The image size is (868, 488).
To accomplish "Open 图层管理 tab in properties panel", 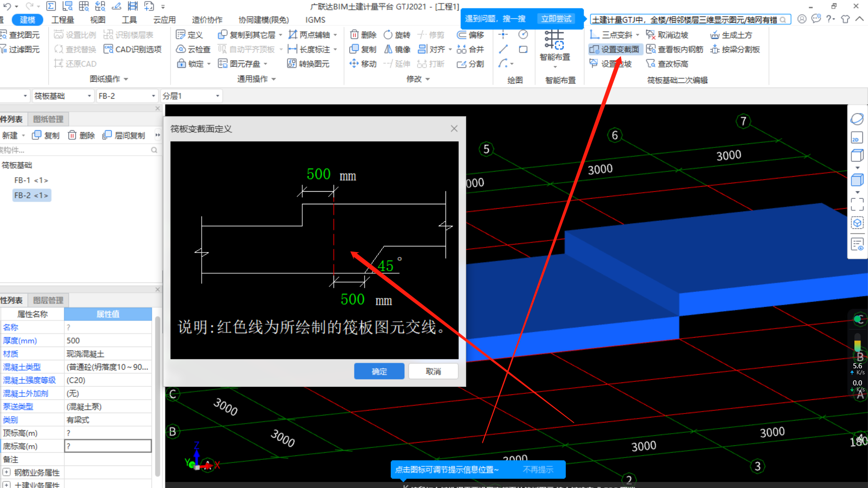I will tap(48, 300).
